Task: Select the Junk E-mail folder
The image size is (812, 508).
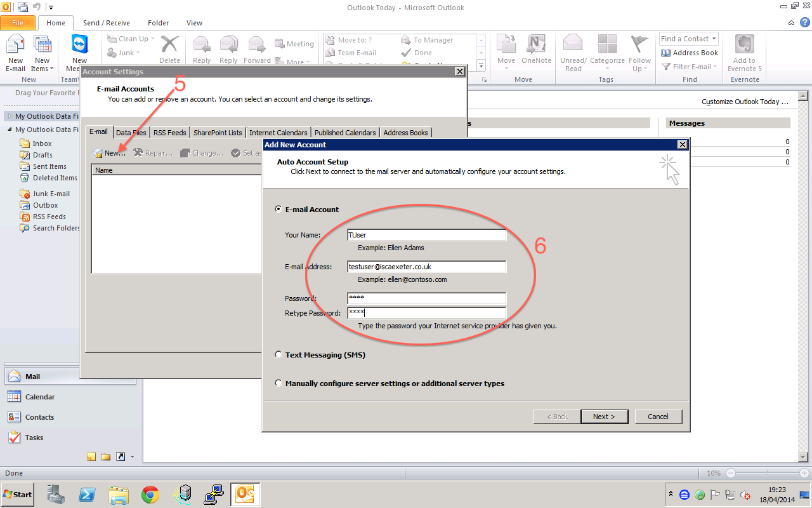Action: point(51,194)
